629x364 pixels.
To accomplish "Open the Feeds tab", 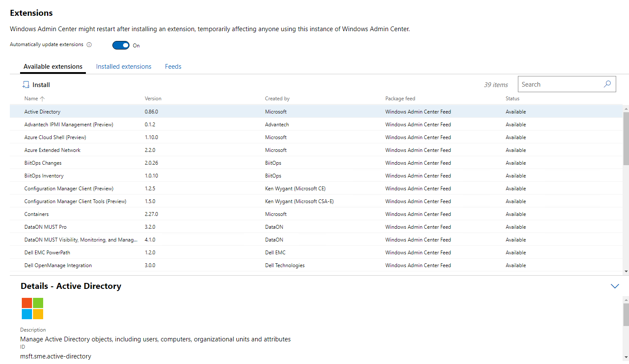I will 173,66.
